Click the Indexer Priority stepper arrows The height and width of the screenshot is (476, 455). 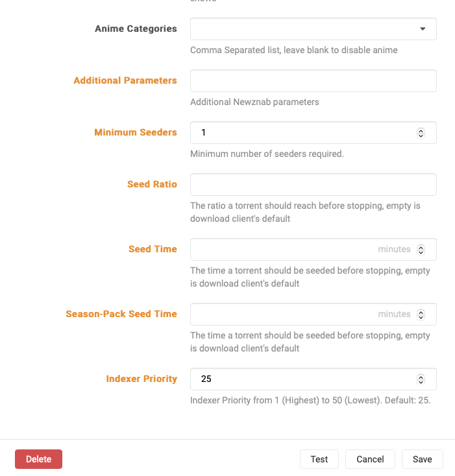pos(421,379)
